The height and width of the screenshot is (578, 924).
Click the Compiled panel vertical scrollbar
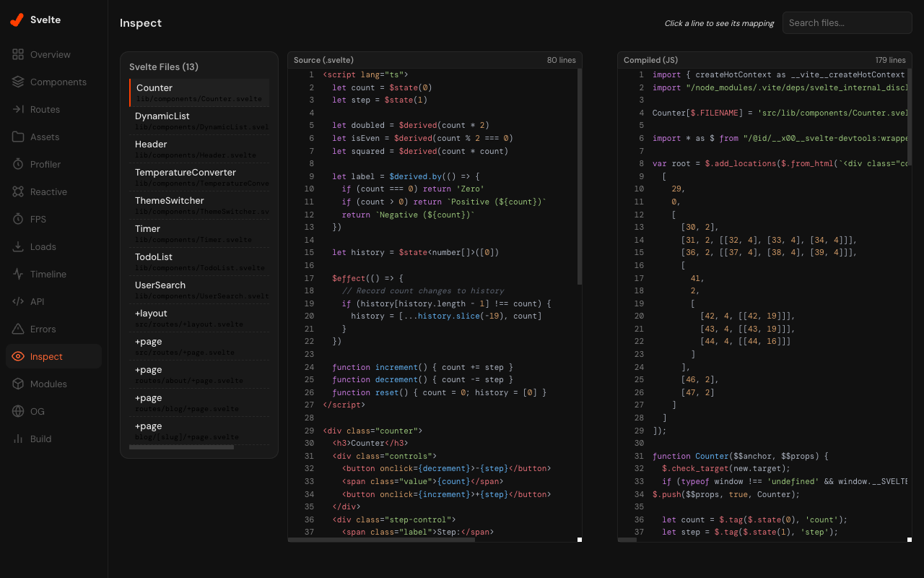point(910,117)
